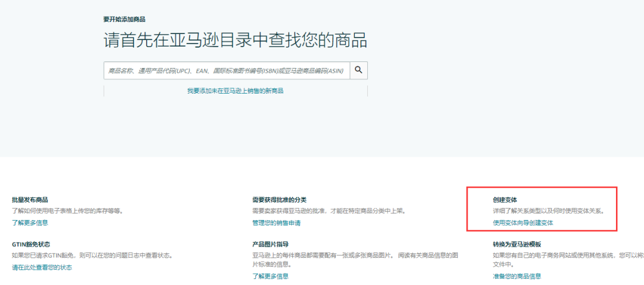The image size is (644, 285).
Task: Open 使用变体向导创建变体 link
Action: pos(523,223)
